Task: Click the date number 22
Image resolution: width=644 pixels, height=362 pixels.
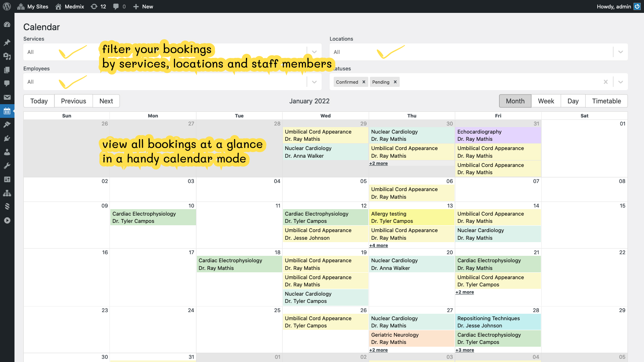Action: [622, 252]
